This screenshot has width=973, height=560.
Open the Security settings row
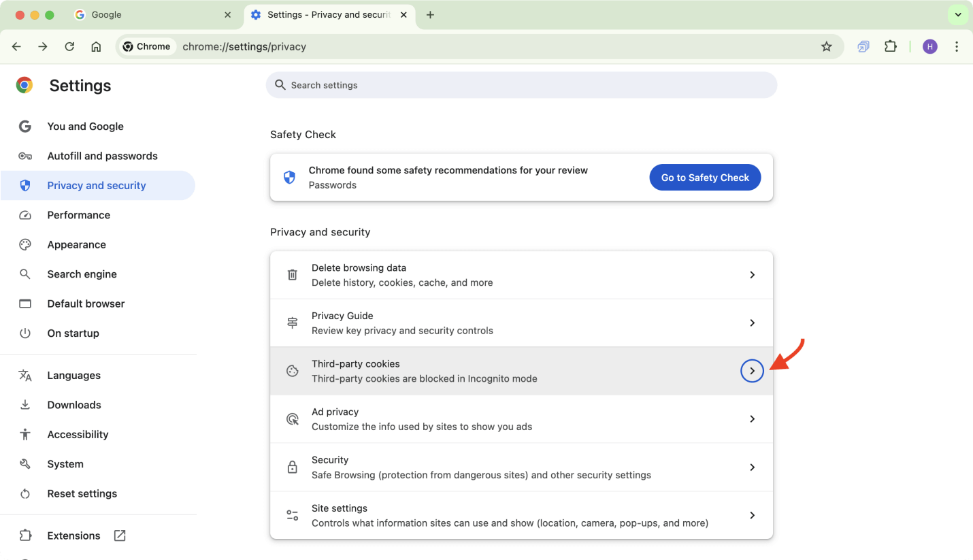pos(521,467)
